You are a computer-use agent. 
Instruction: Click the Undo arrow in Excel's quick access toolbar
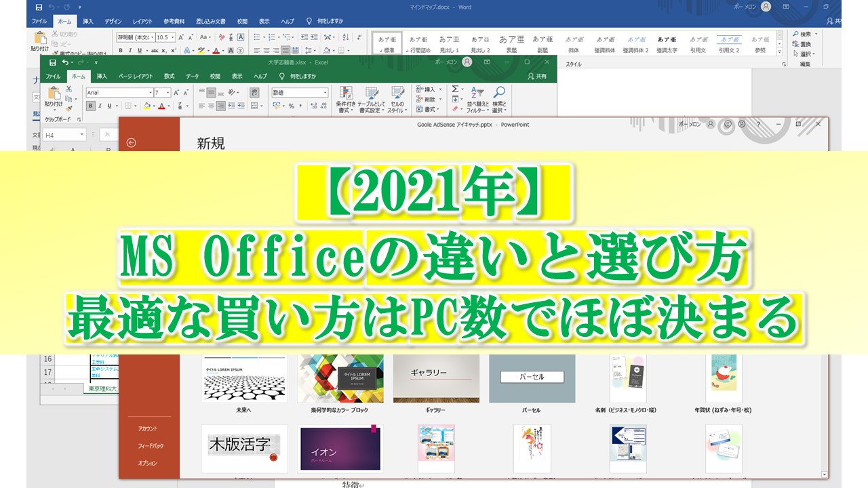[x=66, y=62]
